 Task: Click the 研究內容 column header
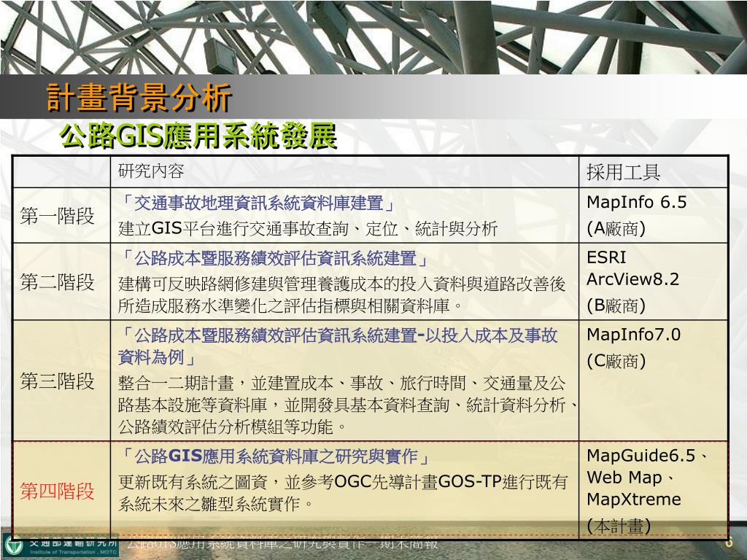click(x=151, y=171)
